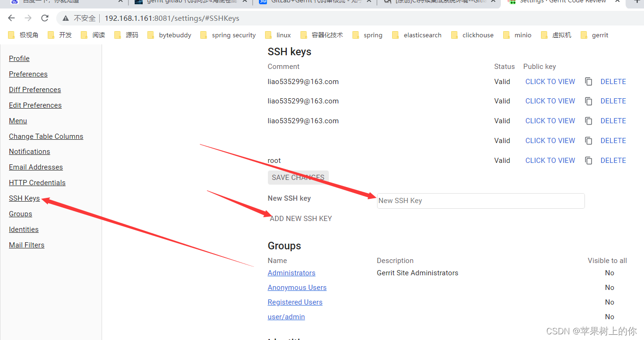Copy the public key in the root row
This screenshot has height=340, width=644.
point(589,161)
